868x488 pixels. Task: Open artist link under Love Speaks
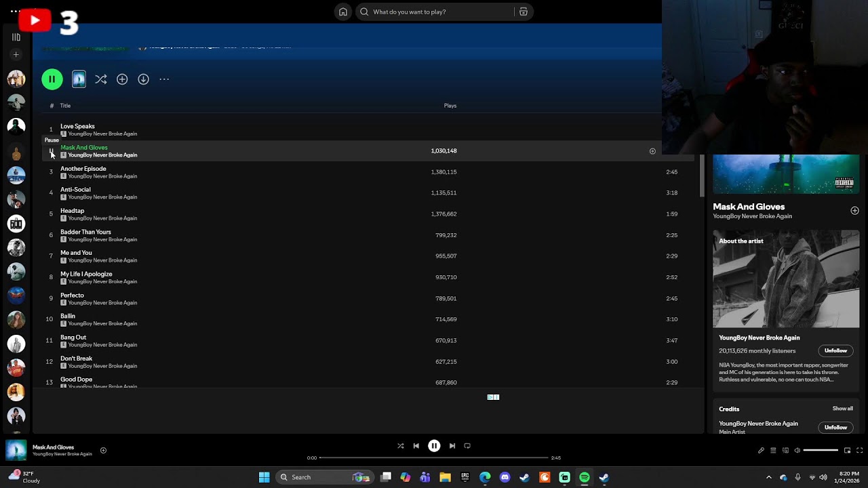coord(102,134)
